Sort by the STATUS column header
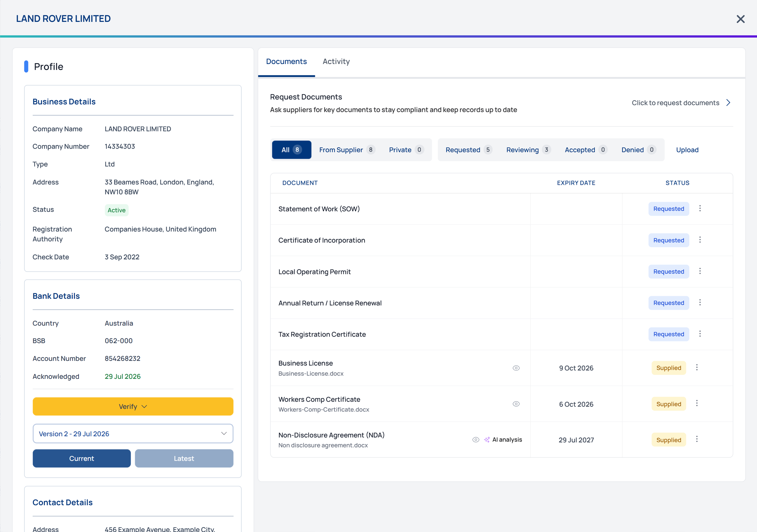This screenshot has width=757, height=532. point(677,183)
